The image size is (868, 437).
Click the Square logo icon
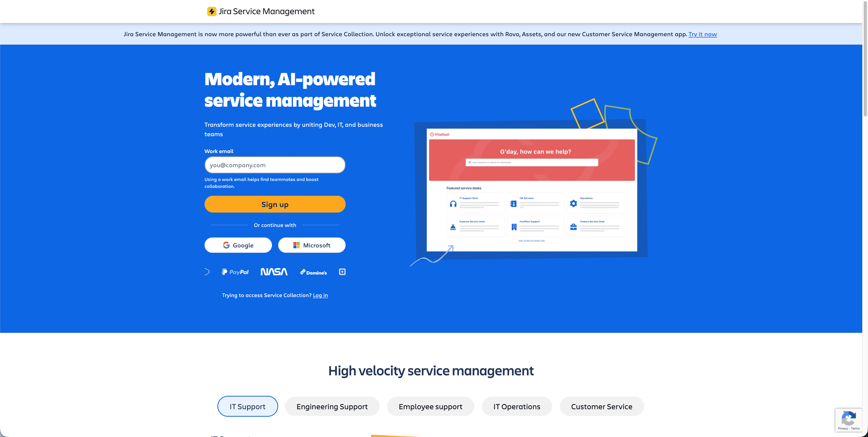(x=342, y=272)
